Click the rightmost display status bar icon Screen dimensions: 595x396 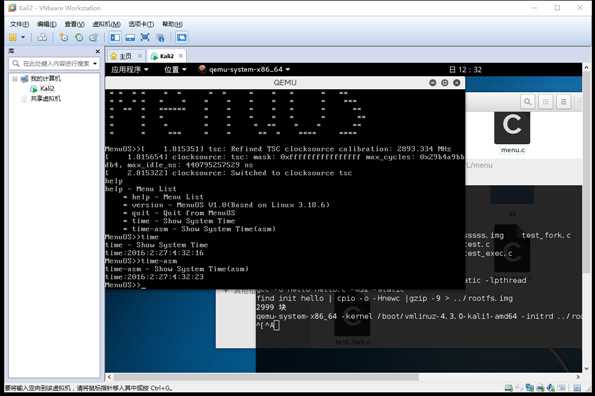click(x=577, y=388)
